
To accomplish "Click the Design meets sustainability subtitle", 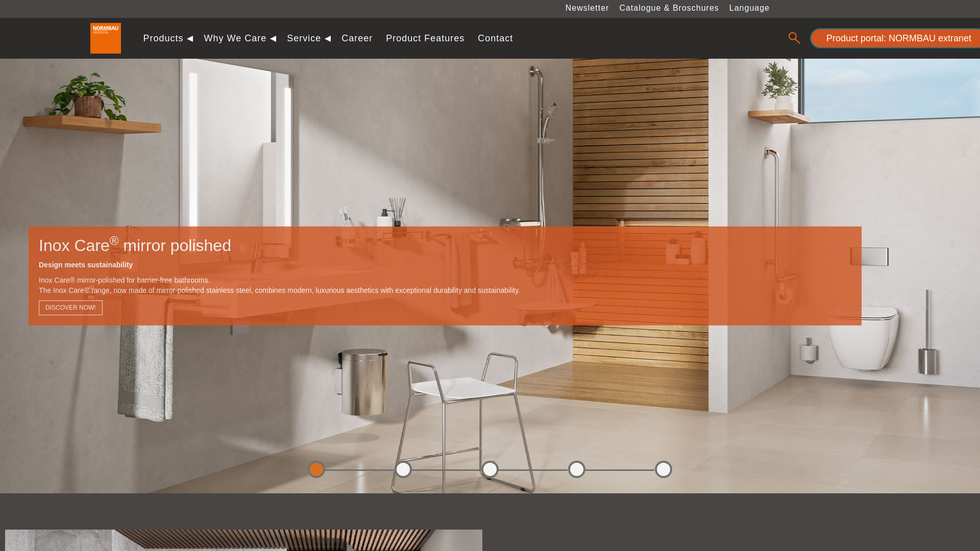I will [x=86, y=265].
